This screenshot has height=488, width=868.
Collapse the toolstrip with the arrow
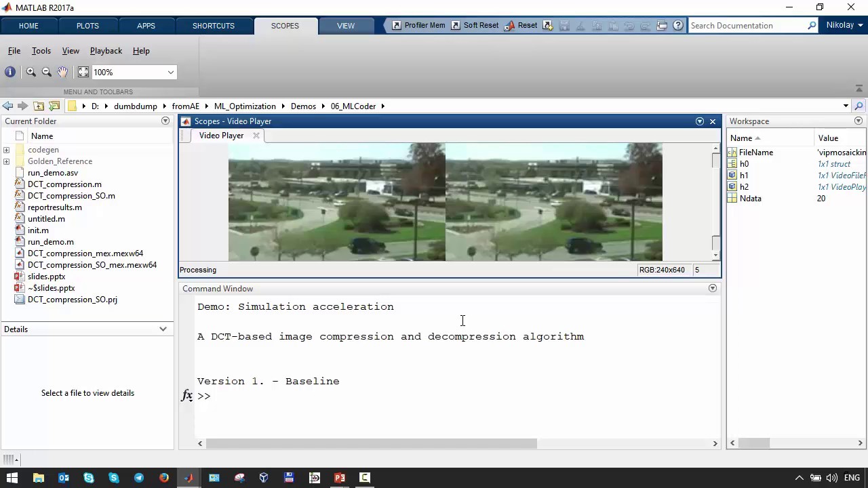click(859, 88)
